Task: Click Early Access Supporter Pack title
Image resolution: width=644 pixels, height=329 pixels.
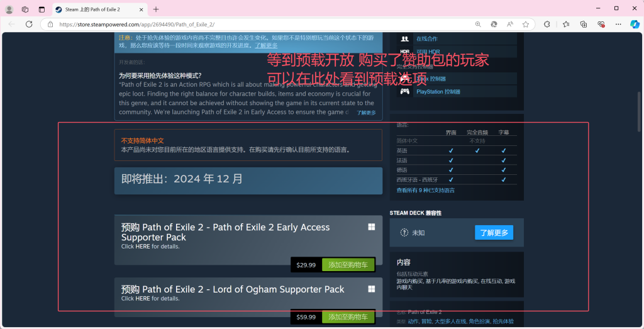Action: point(226,232)
